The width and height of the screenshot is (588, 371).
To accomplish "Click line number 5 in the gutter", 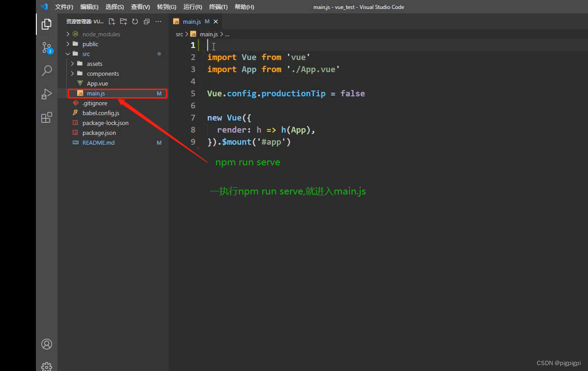I will (x=193, y=94).
